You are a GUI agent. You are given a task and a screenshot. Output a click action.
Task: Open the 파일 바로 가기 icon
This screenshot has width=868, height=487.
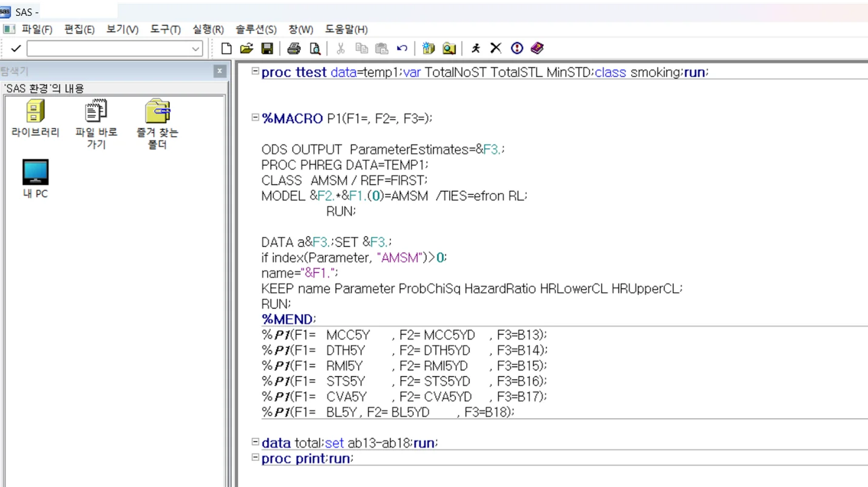point(96,124)
